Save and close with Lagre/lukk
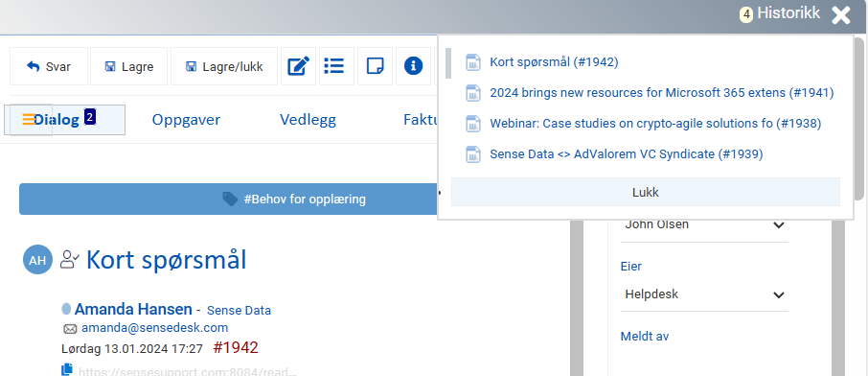The height and width of the screenshot is (376, 868). tap(223, 66)
